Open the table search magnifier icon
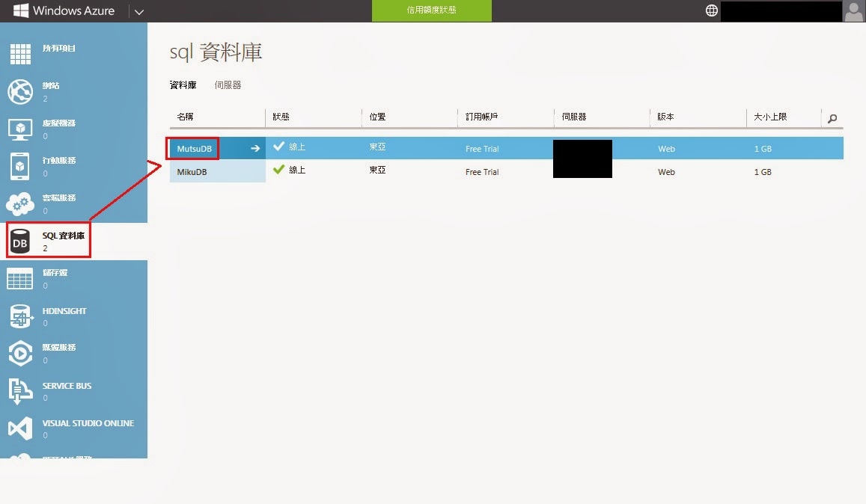This screenshot has height=504, width=866. 832,118
